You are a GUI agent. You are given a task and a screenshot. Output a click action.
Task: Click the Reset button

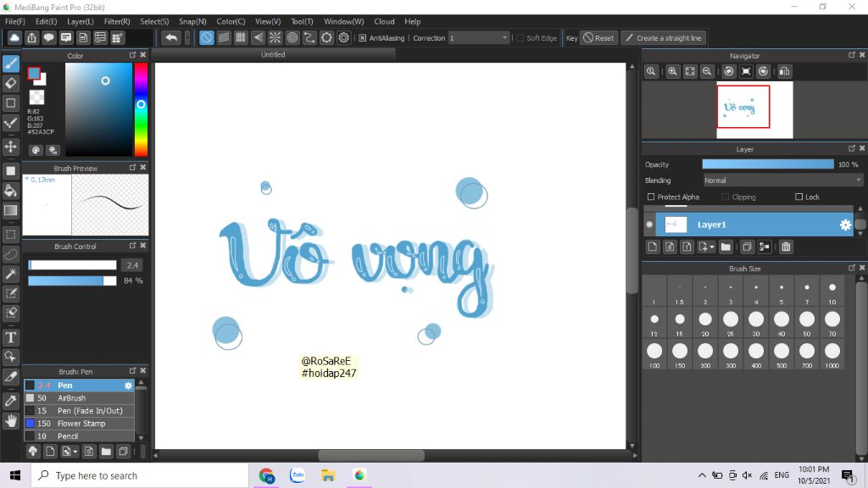pyautogui.click(x=598, y=38)
